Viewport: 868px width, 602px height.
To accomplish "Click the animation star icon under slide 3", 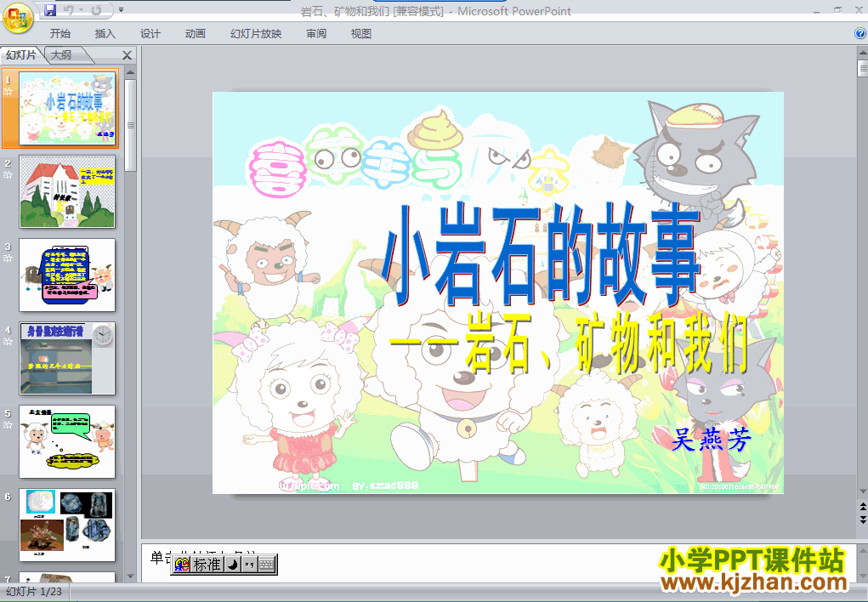I will 8,258.
